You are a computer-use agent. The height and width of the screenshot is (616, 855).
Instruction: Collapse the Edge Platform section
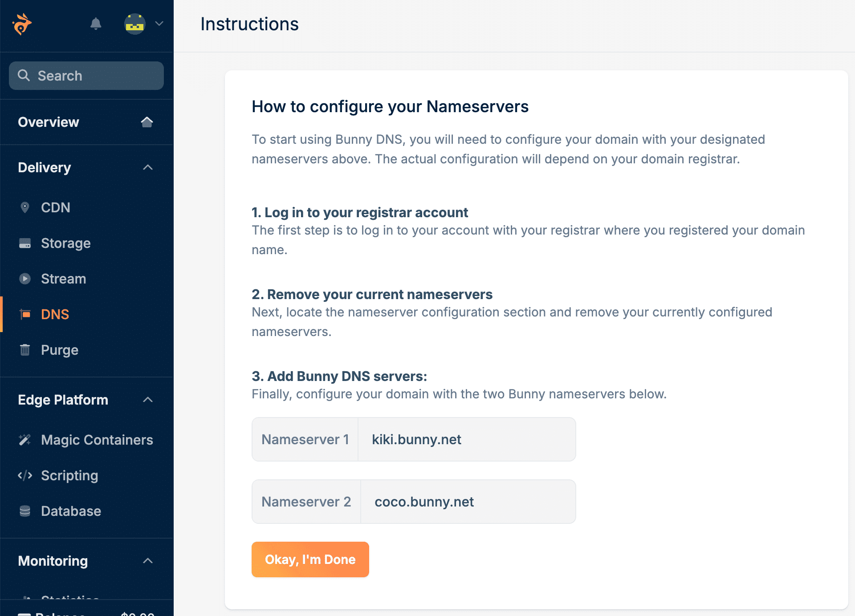point(148,400)
